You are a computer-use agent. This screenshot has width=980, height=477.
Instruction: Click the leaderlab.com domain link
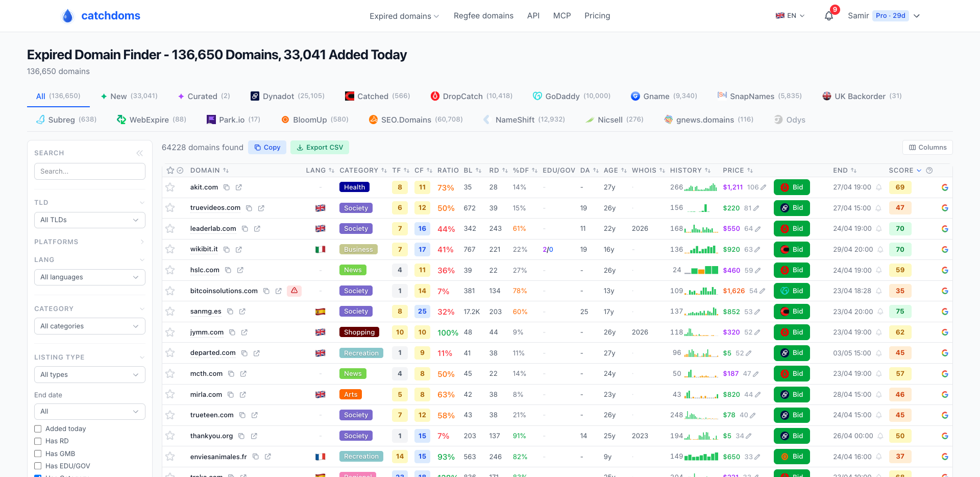coord(213,229)
